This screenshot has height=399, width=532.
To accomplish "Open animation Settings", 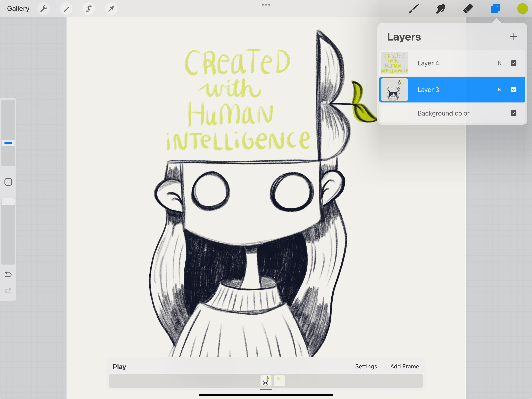I will click(366, 366).
